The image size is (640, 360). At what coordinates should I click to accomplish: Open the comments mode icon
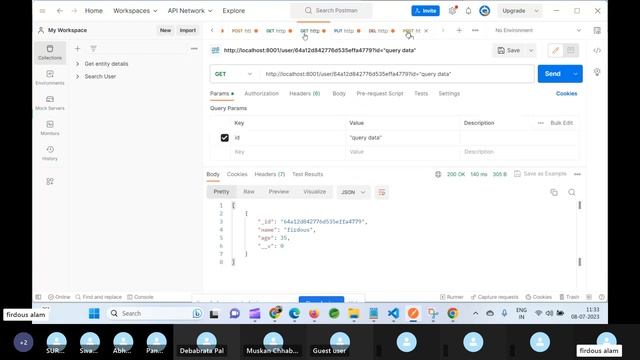pos(571,51)
